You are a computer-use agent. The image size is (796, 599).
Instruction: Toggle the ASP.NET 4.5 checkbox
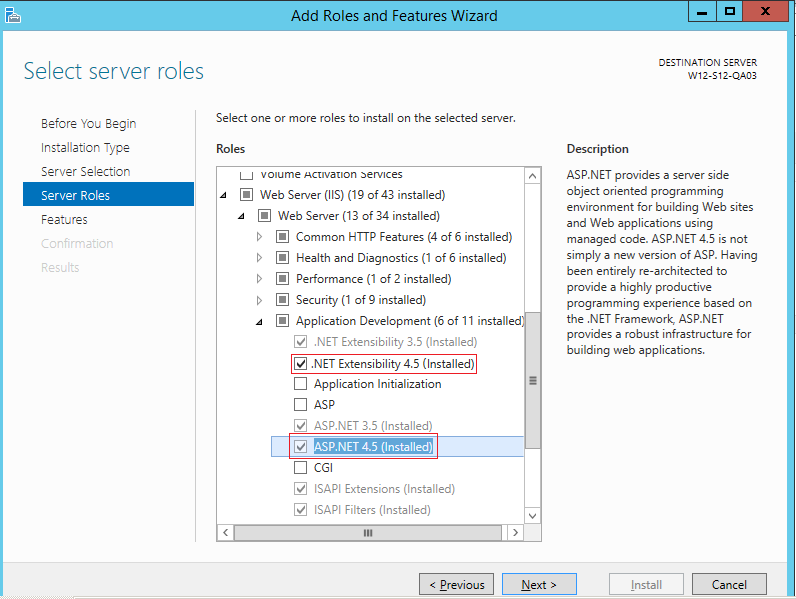click(x=301, y=446)
